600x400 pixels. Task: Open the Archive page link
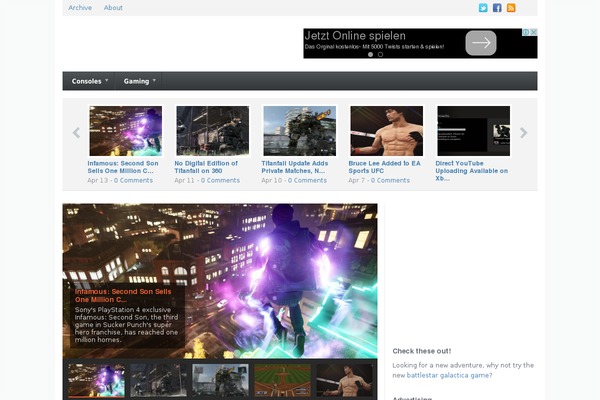[80, 8]
